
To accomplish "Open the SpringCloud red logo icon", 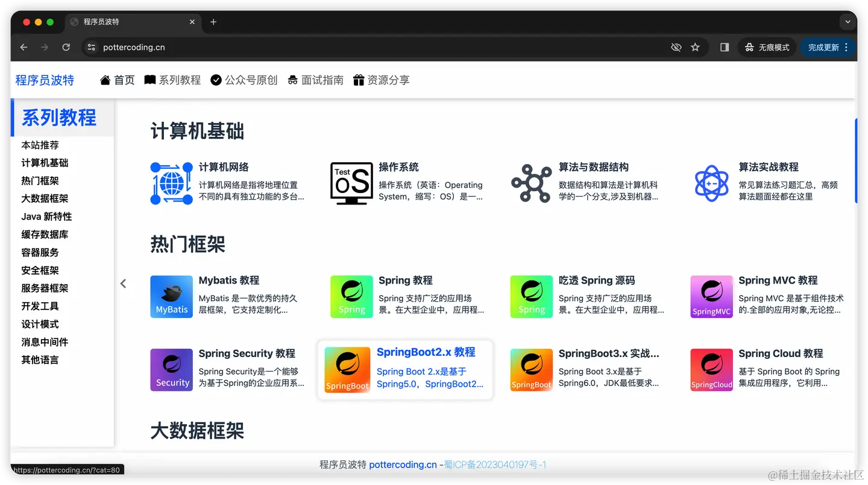I will tap(711, 370).
